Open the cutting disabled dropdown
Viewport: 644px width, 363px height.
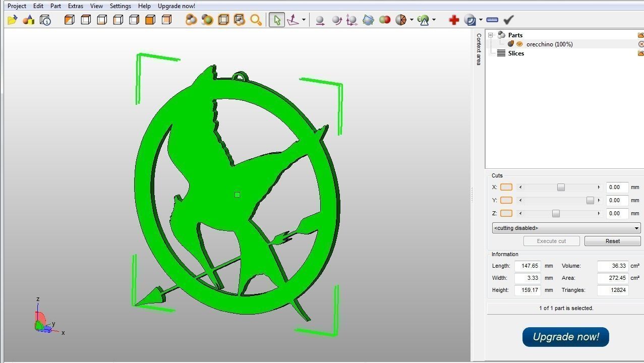[566, 228]
